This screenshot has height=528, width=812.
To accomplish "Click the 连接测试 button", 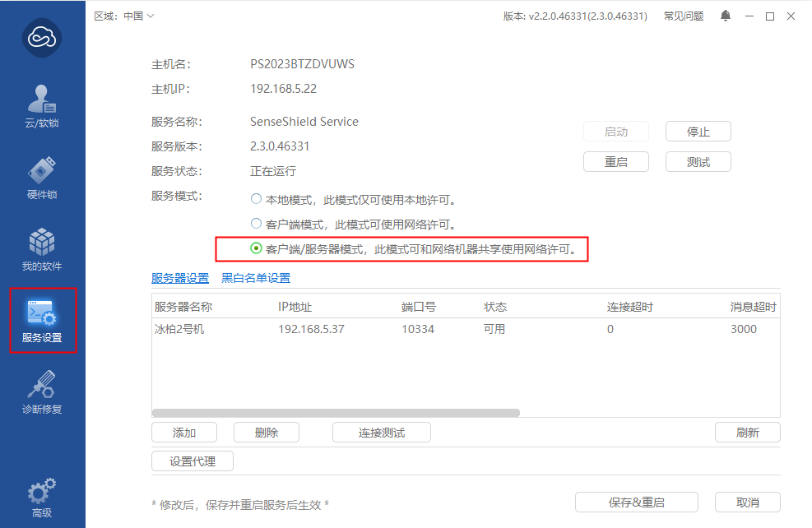I will pos(381,433).
